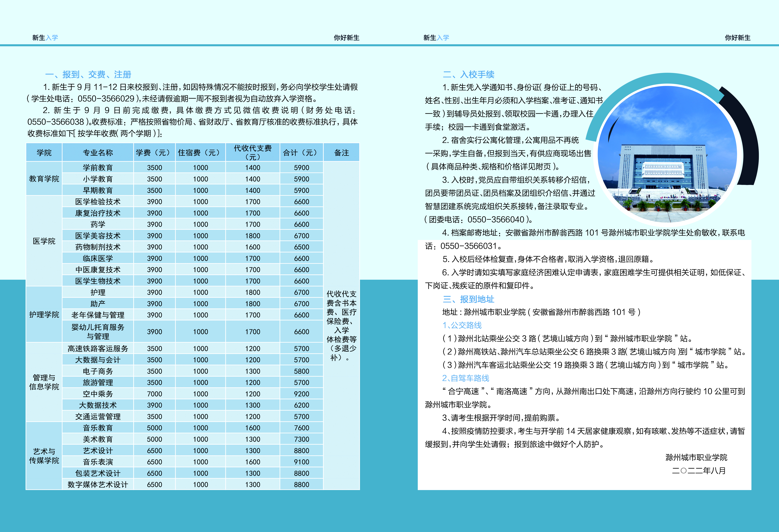Click the left page 新生入学 header label

point(45,38)
